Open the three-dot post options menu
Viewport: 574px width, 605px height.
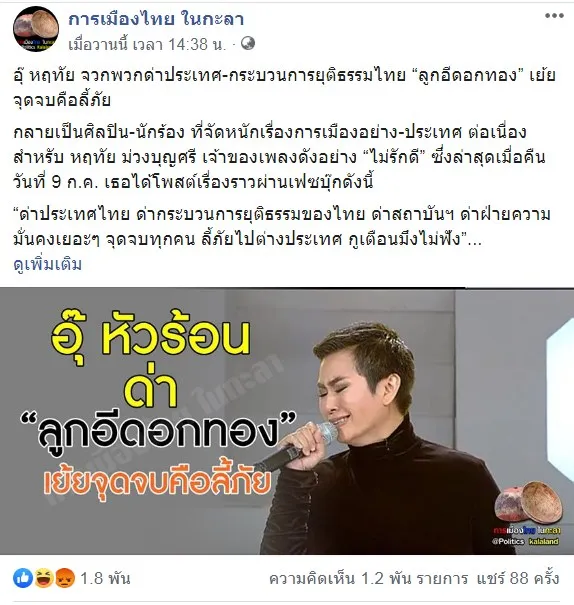click(x=554, y=16)
